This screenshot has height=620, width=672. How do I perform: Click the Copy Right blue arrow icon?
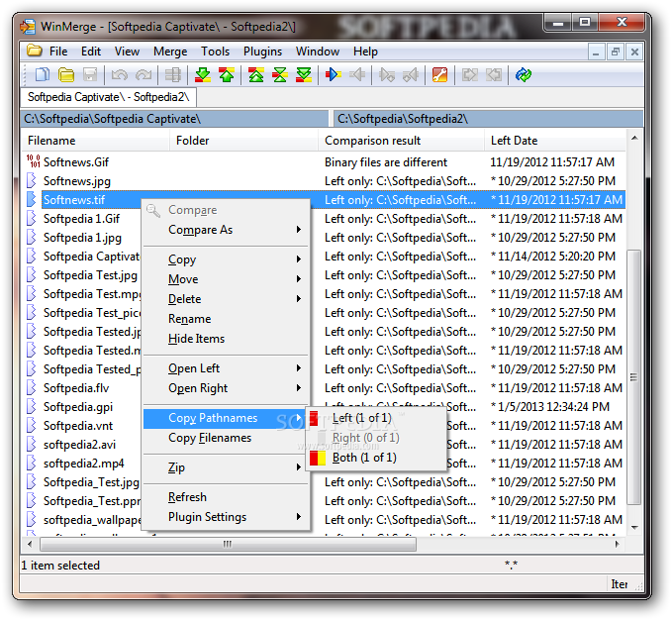coord(333,75)
